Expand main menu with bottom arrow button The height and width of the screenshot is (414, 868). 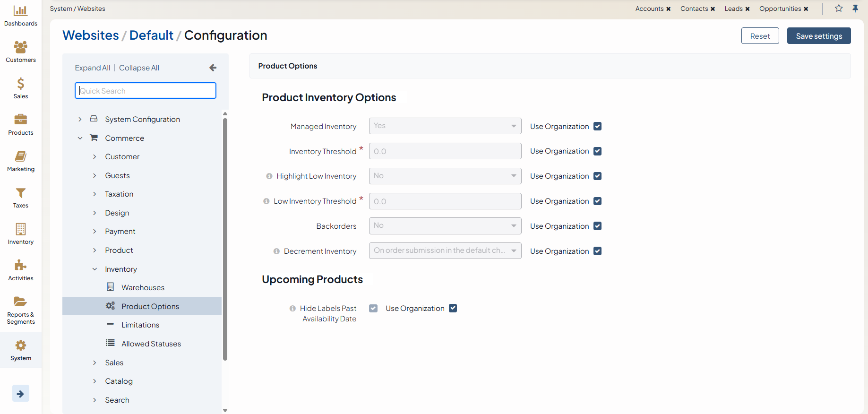tap(20, 393)
